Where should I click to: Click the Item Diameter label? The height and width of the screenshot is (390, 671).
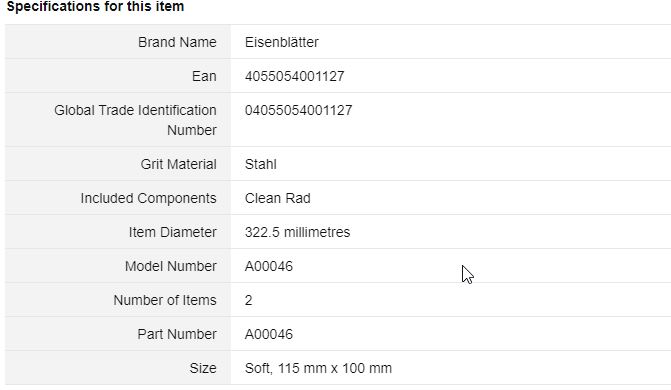[x=172, y=232]
